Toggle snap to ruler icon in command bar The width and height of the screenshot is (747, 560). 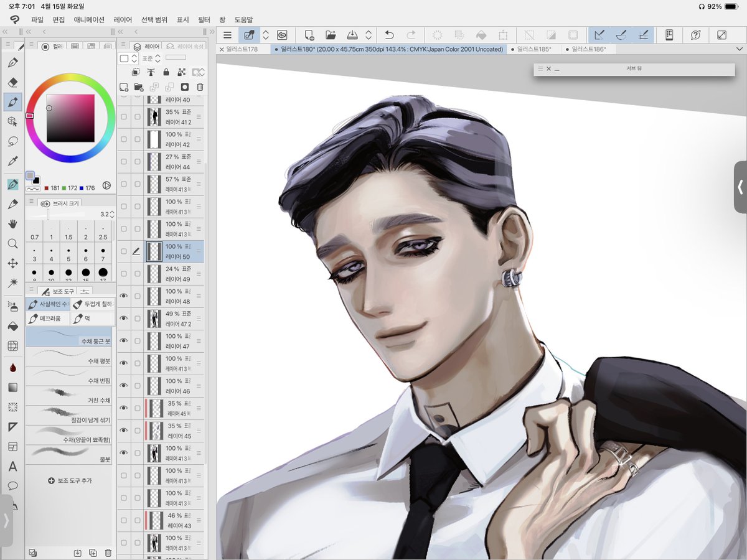tap(599, 35)
